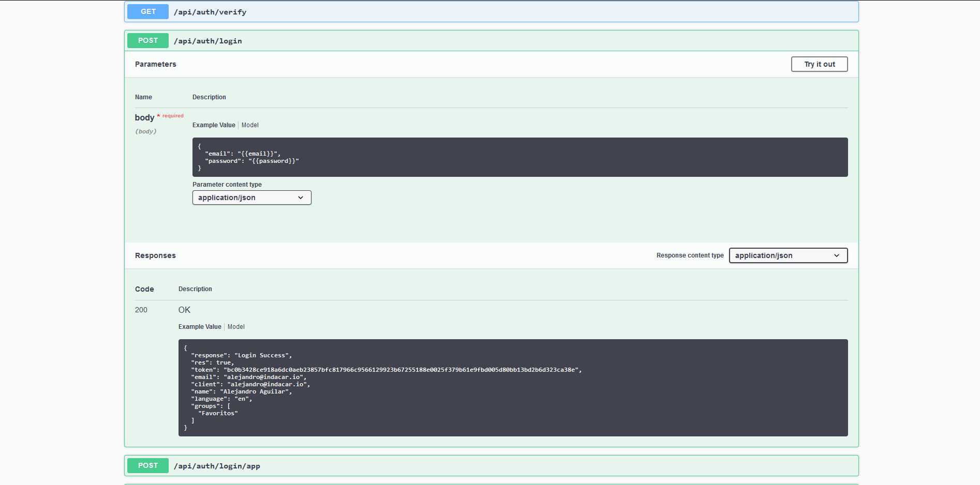Click the Try it out button
980x485 pixels.
click(819, 64)
